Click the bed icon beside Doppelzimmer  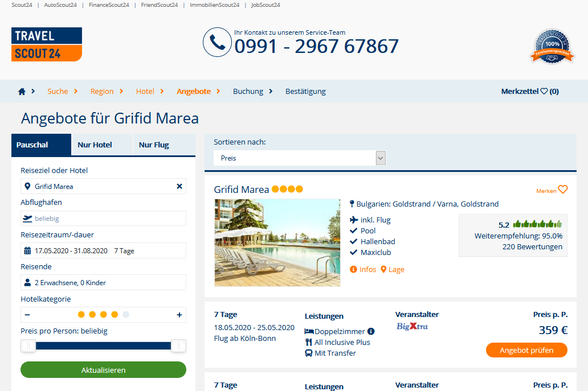point(309,331)
